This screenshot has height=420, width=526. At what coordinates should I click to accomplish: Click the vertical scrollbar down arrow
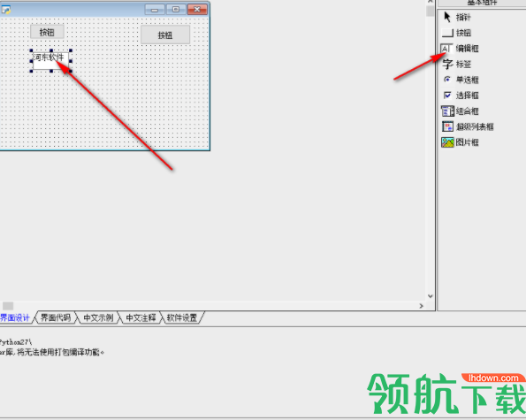click(x=430, y=296)
